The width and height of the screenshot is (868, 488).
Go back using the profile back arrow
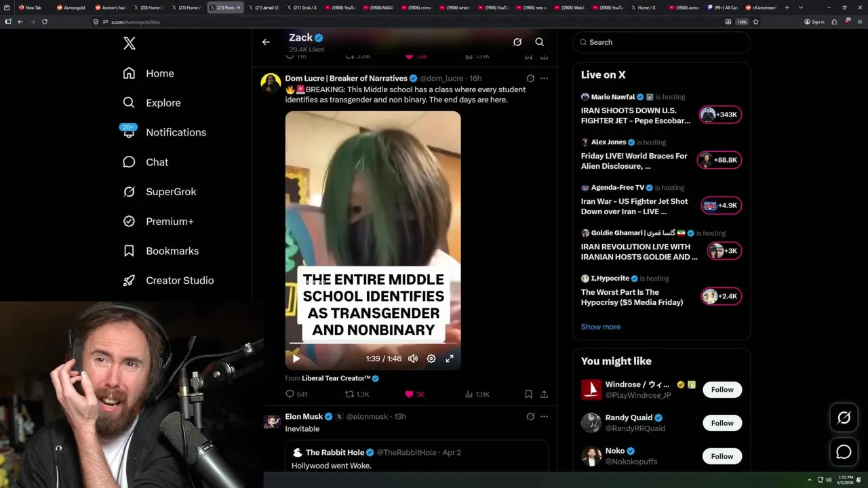pyautogui.click(x=266, y=42)
